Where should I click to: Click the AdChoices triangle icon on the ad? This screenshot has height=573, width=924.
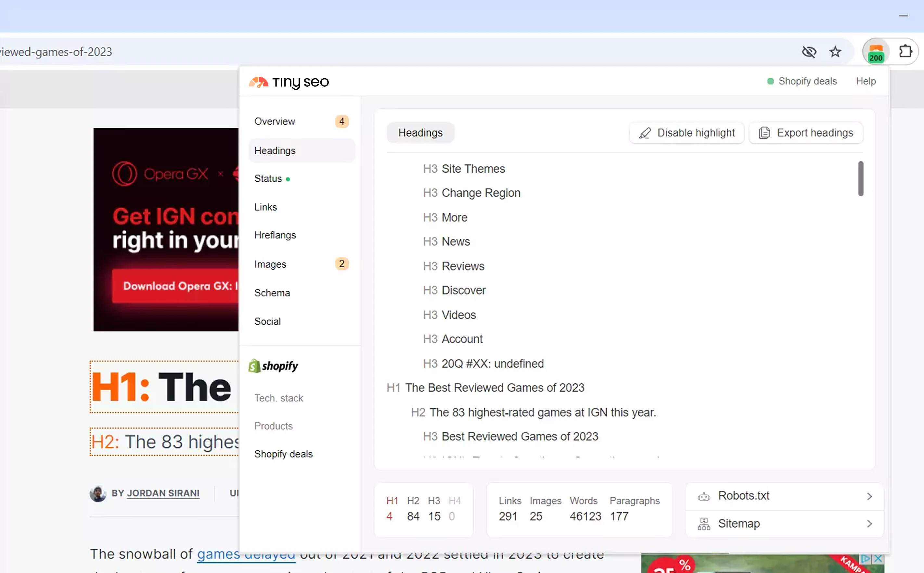pyautogui.click(x=865, y=559)
